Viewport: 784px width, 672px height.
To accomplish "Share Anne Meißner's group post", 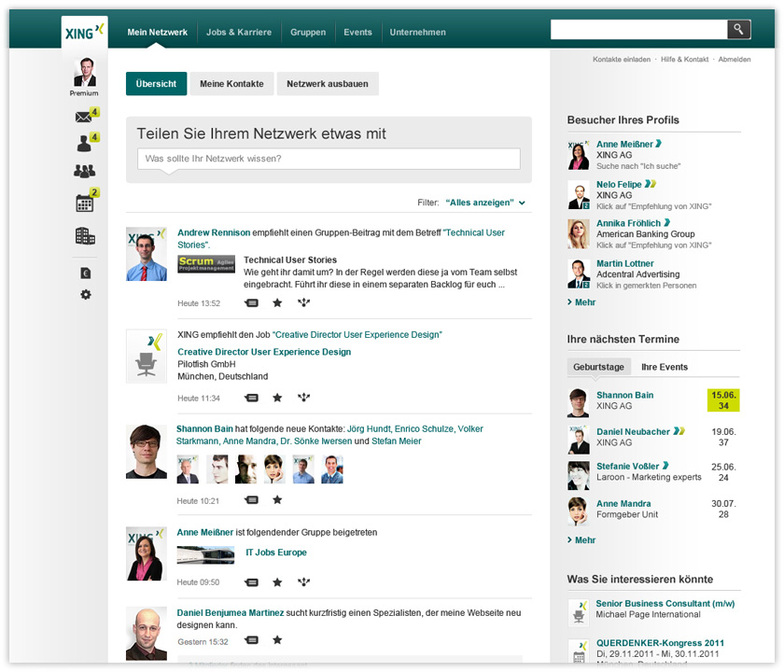I will [x=304, y=581].
